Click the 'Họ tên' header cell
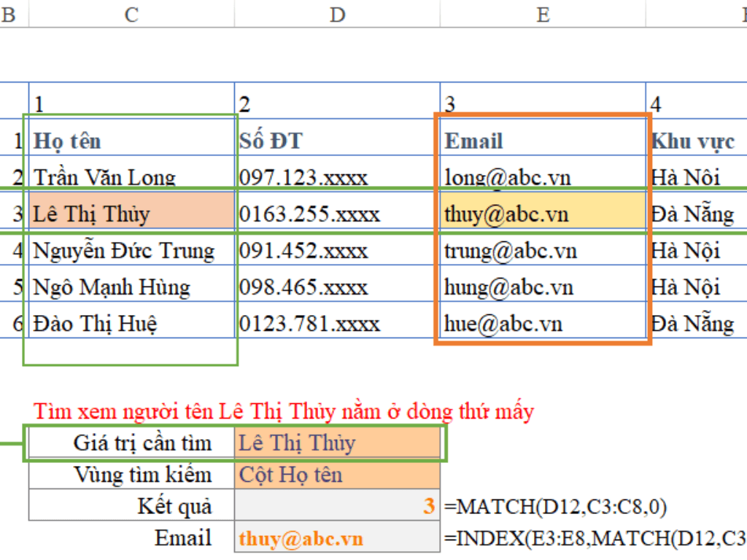The height and width of the screenshot is (560, 747). pyautogui.click(x=131, y=141)
